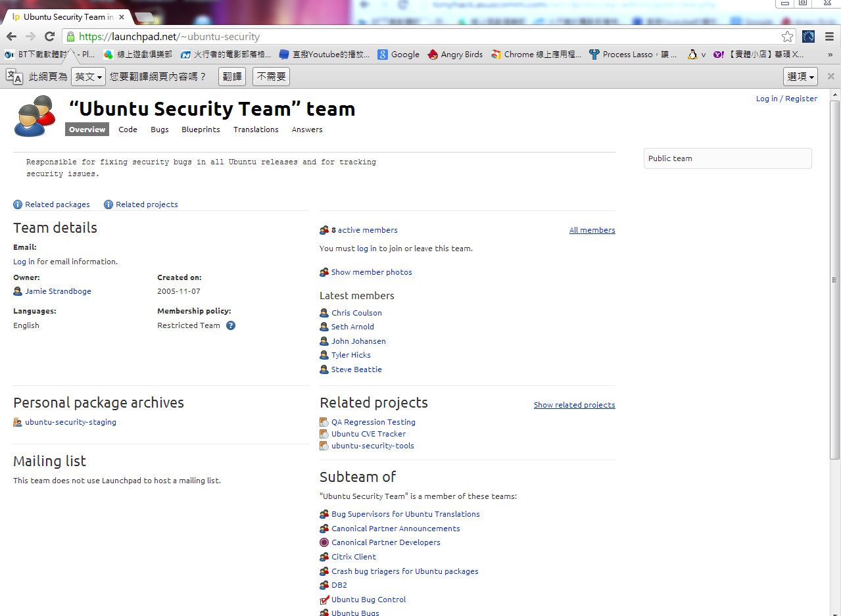This screenshot has width=841, height=616.
Task: Click Show related projects link
Action: (x=575, y=405)
